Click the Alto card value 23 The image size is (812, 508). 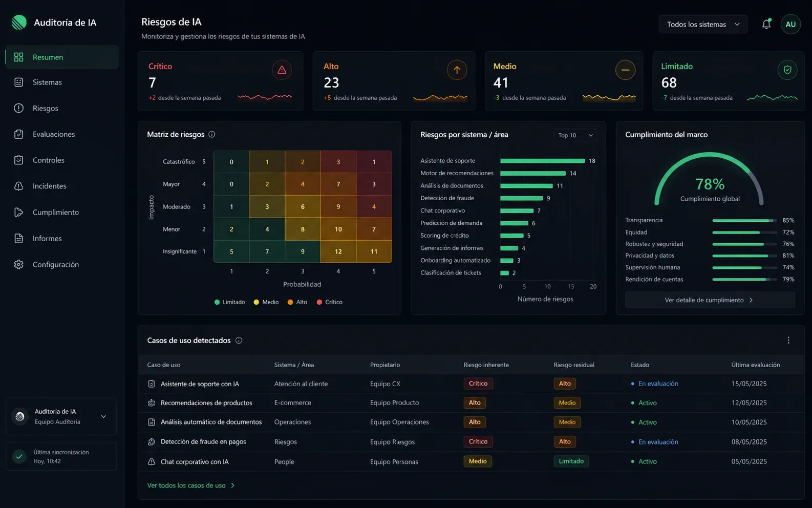331,82
